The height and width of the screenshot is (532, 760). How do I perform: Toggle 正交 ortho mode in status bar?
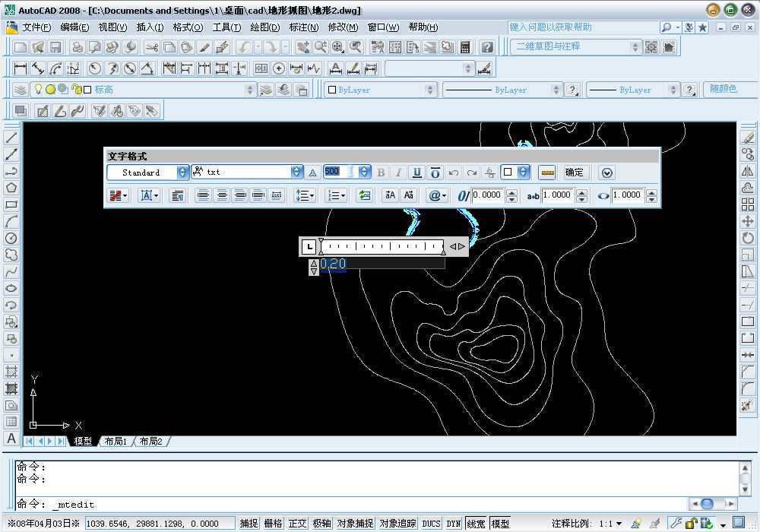coord(297,524)
